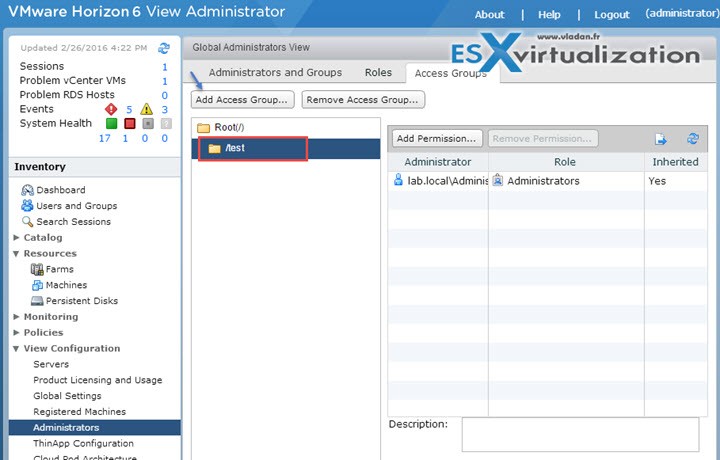Click Users and Groups people icon
The height and width of the screenshot is (460, 720).
(28, 206)
